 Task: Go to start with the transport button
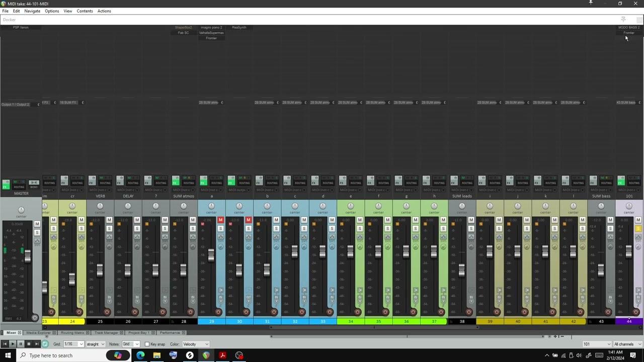tap(5, 344)
